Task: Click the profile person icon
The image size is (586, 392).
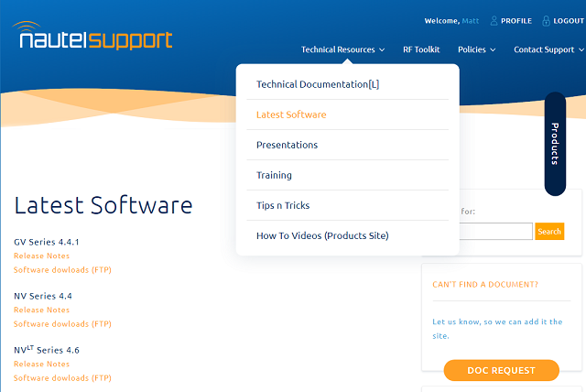Action: coord(494,21)
